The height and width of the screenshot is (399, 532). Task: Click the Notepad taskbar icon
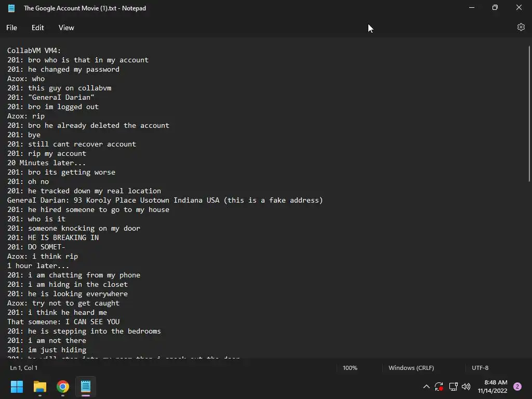coord(86,387)
